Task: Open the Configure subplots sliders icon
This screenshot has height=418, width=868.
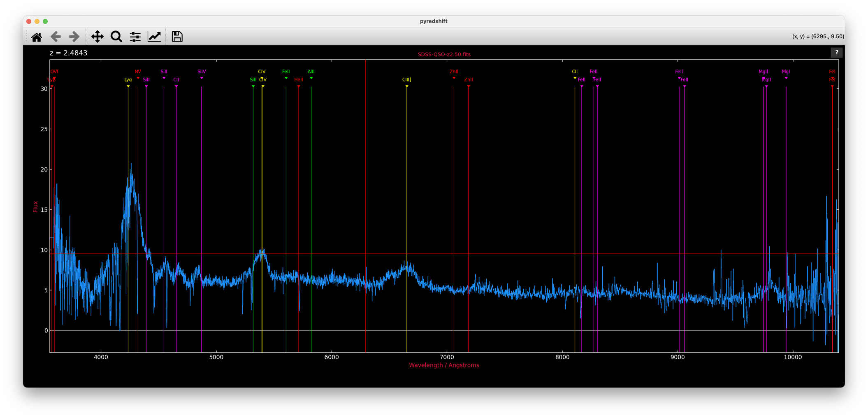Action: click(135, 37)
